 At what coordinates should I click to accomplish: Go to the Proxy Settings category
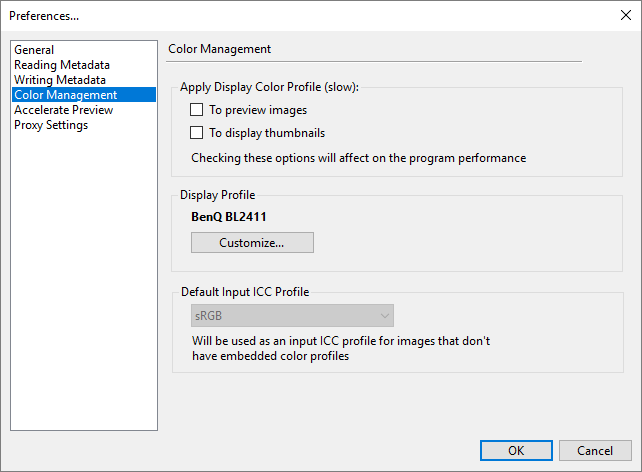51,125
